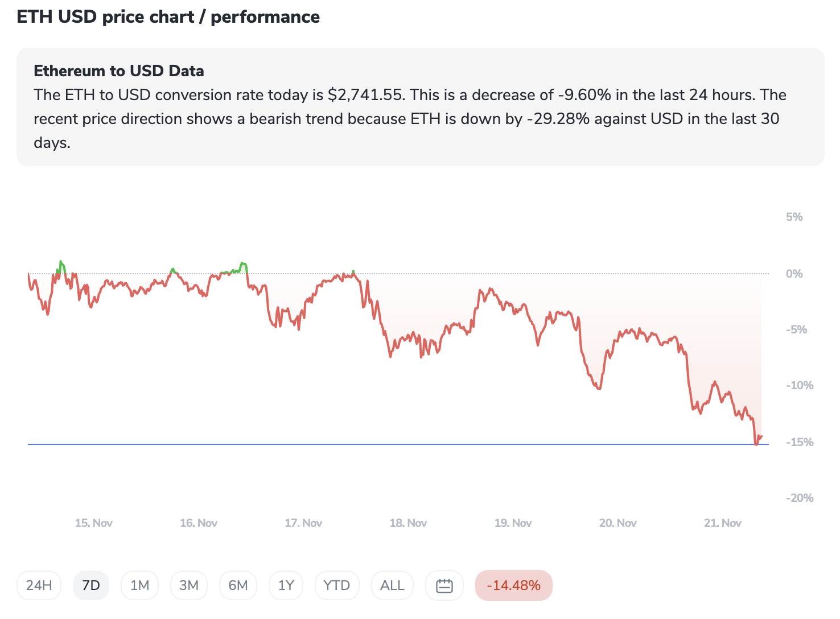Click the -20% y-axis label

click(x=799, y=498)
